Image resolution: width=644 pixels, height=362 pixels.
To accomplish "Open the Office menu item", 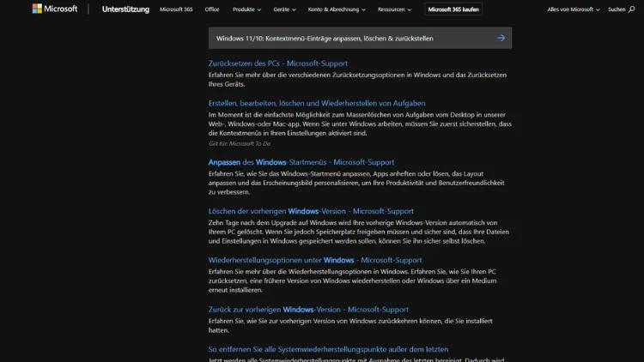I will tap(212, 9).
